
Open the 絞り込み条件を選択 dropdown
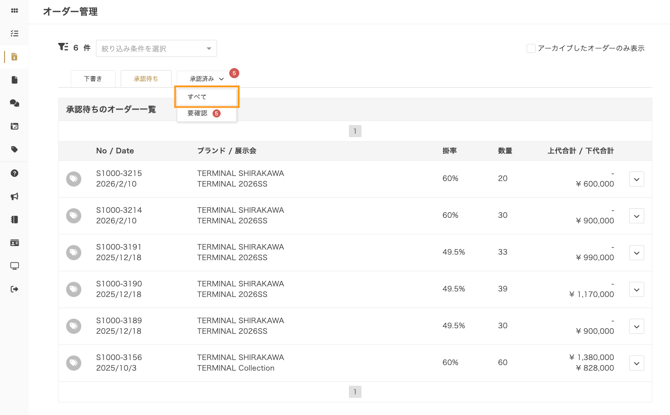pyautogui.click(x=156, y=48)
